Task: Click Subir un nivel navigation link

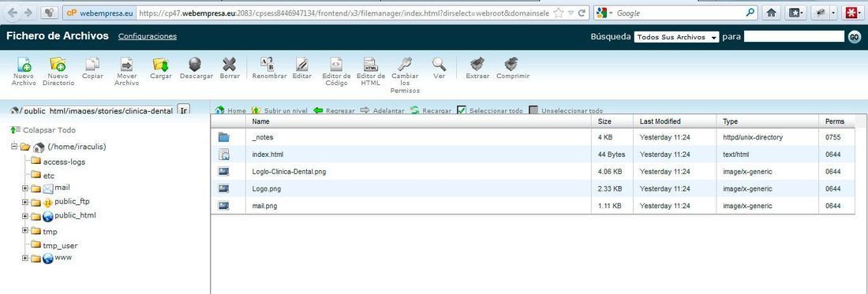Action: (x=279, y=110)
